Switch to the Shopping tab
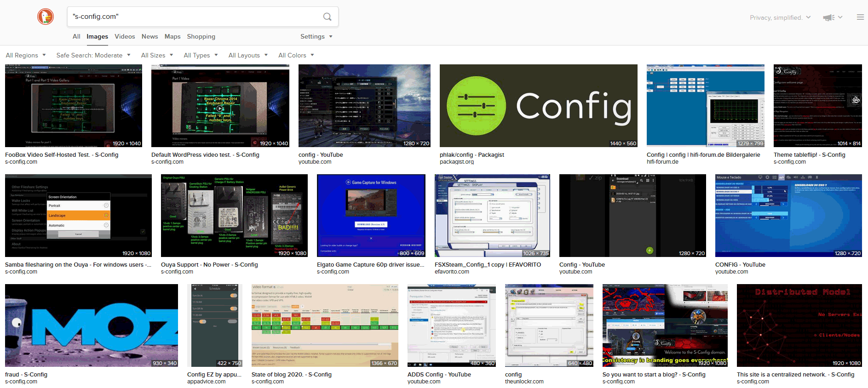868x388 pixels. [201, 36]
